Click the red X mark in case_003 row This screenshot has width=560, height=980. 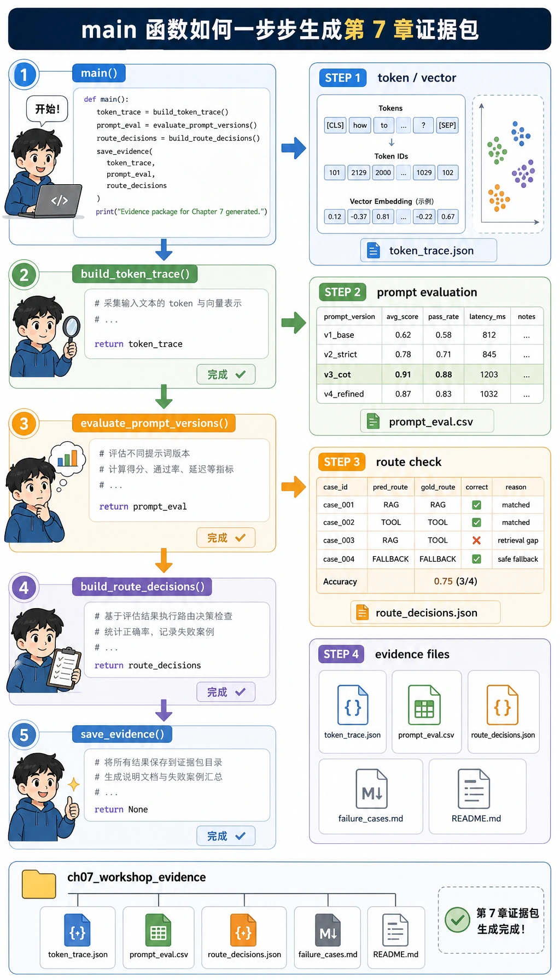(x=476, y=540)
